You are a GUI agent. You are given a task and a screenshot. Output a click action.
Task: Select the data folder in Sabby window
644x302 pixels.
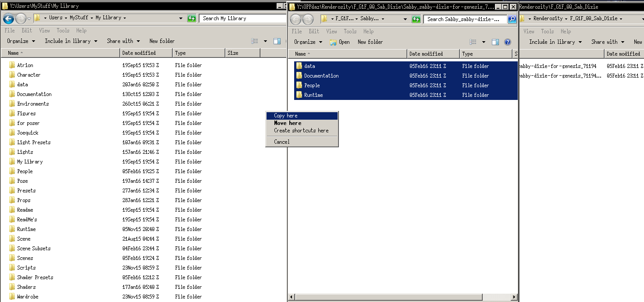click(406, 66)
